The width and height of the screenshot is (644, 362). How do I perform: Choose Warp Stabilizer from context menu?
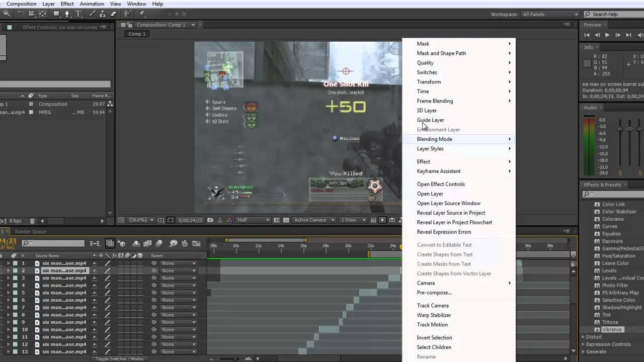click(434, 315)
